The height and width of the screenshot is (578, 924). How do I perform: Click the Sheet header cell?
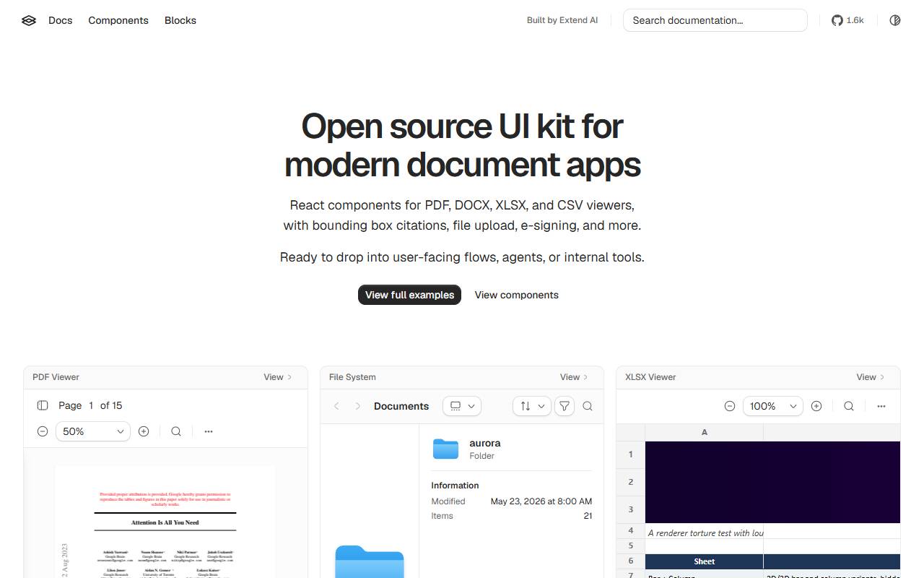click(705, 561)
